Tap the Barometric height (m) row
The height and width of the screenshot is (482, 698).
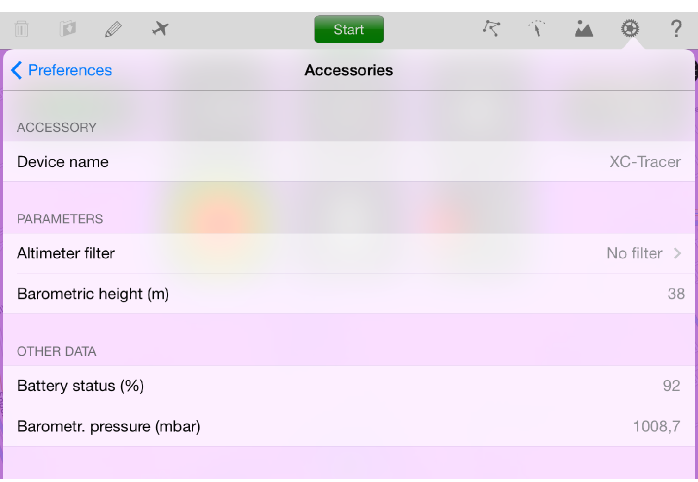coord(349,294)
